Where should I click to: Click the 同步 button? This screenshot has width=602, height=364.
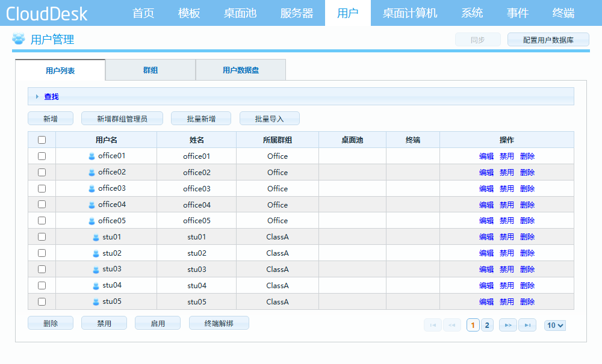pos(477,40)
